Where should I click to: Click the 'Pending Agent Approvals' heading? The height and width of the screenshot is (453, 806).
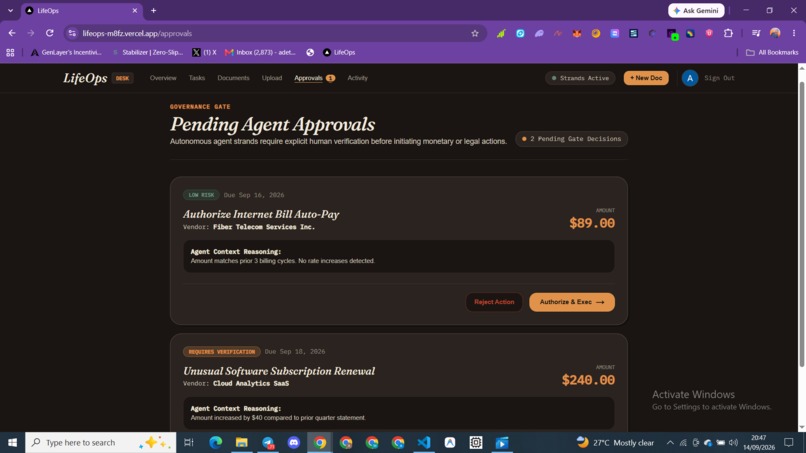pos(272,124)
